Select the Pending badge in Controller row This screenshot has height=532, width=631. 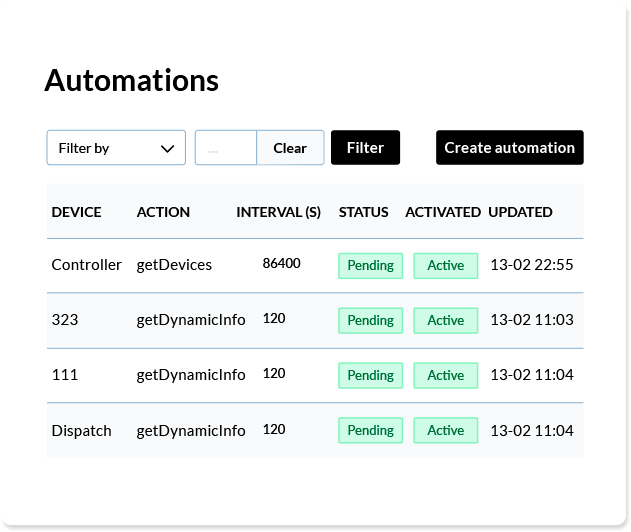371,266
